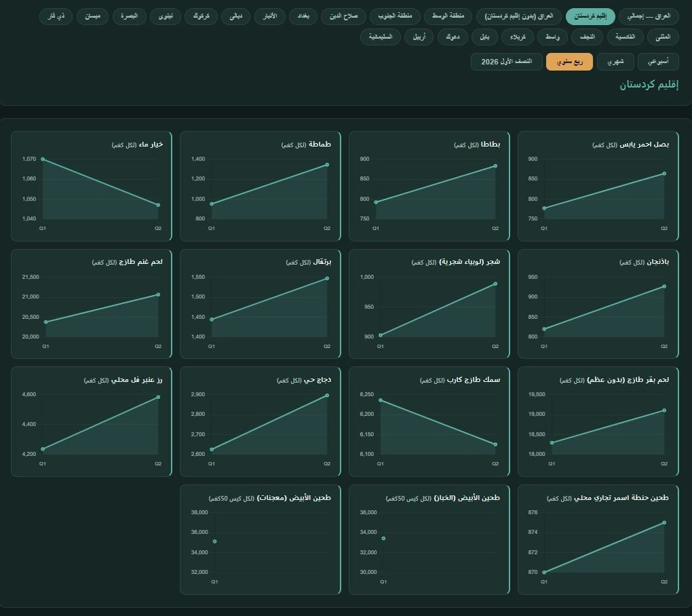Select the أربيل governorate chip
The image size is (692, 616).
pos(419,37)
